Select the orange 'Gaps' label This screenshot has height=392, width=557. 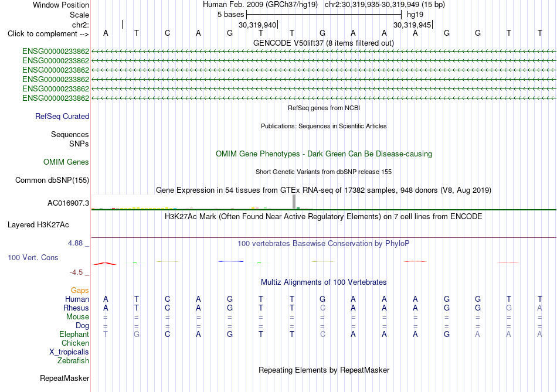point(80,291)
